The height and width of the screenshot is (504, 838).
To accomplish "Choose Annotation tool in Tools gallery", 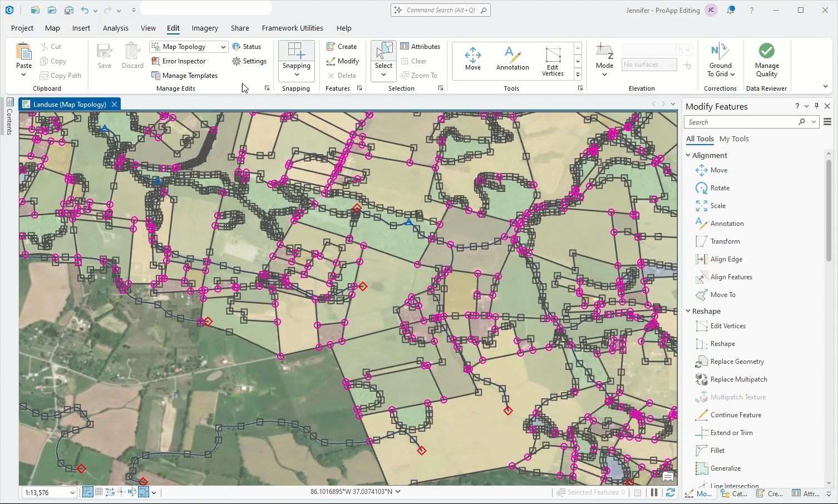I will tap(512, 59).
